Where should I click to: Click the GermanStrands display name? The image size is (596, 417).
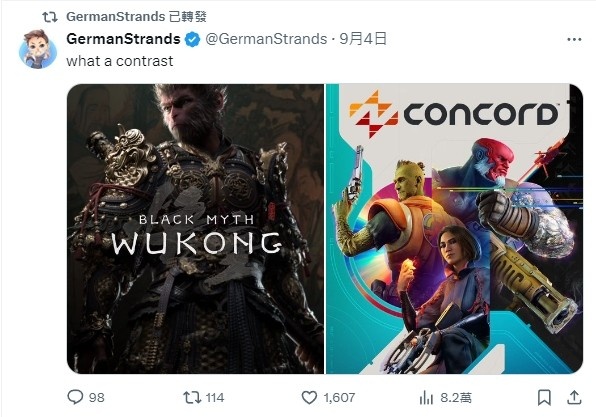click(123, 39)
